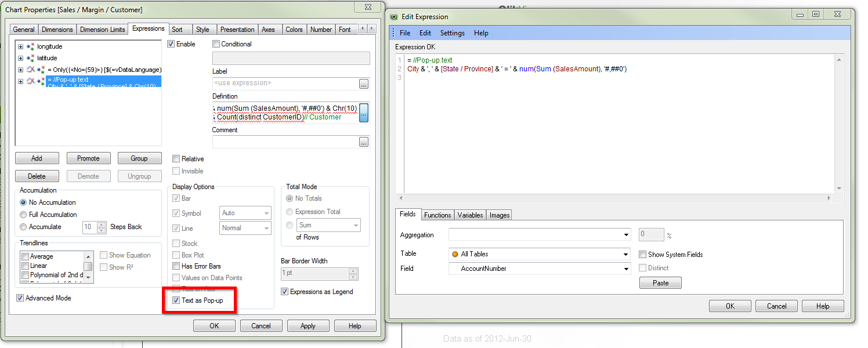Expand the longitude expression node
This screenshot has height=348, width=868.
click(21, 46)
